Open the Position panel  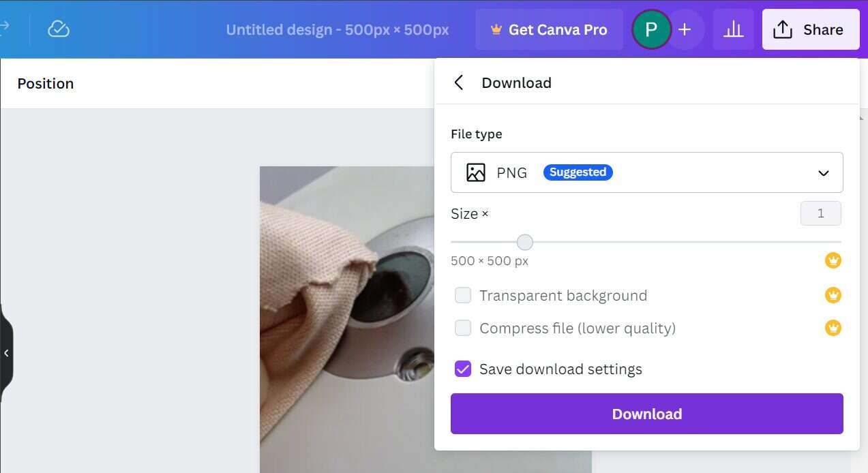coord(45,83)
